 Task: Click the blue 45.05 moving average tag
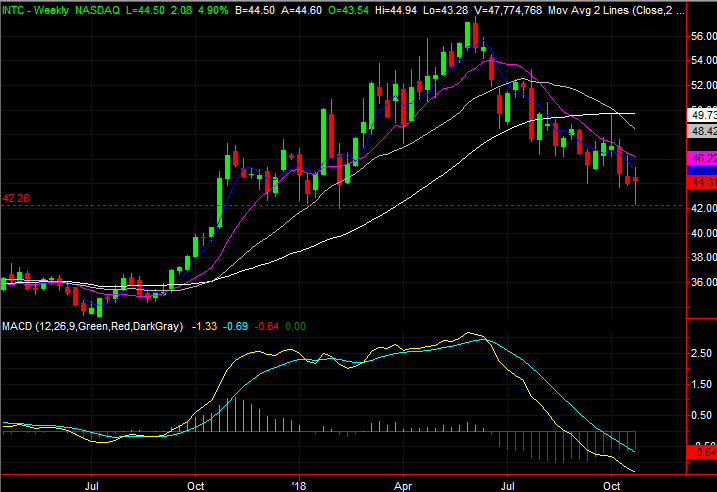point(702,171)
